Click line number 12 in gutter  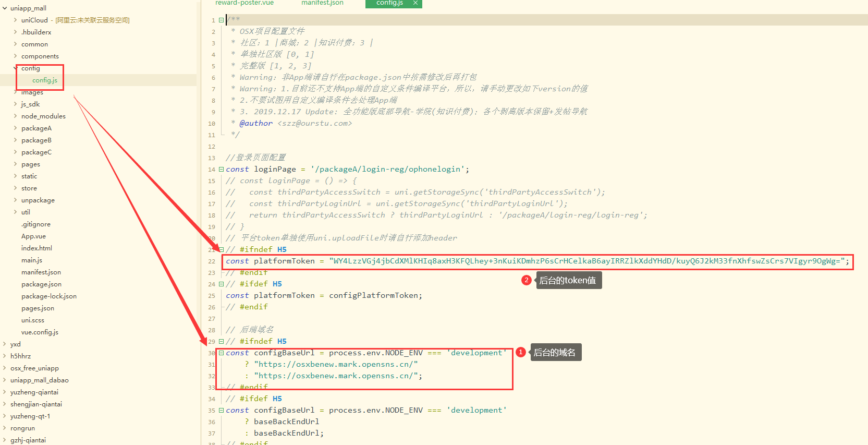tap(212, 147)
